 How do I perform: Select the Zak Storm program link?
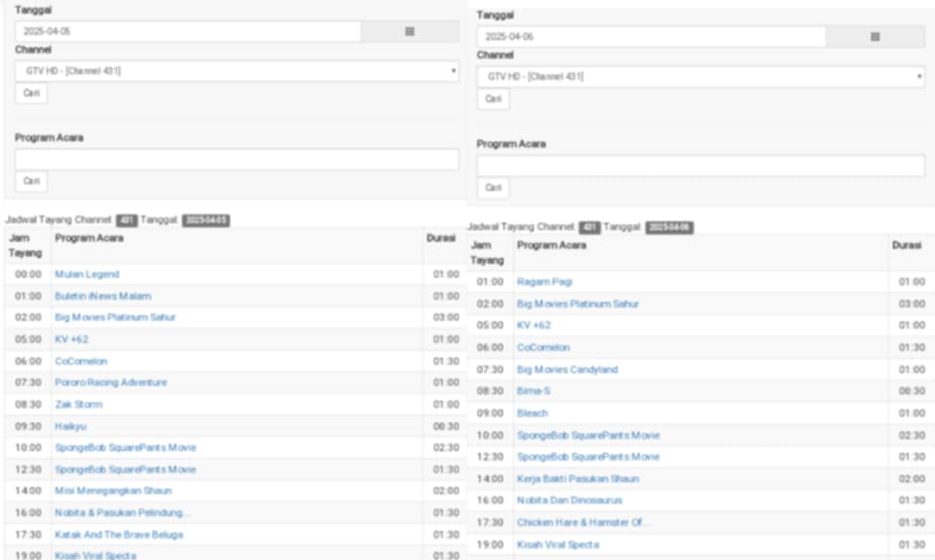(78, 404)
